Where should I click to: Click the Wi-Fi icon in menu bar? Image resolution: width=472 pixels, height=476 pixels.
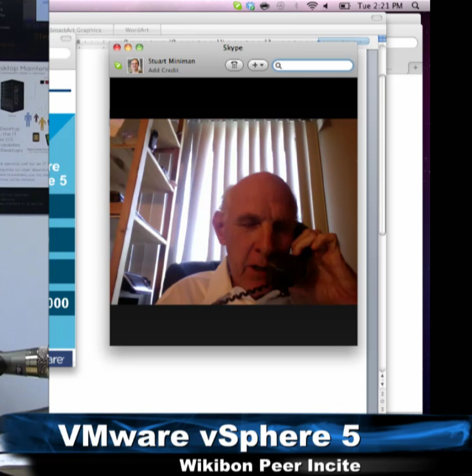pos(312,6)
